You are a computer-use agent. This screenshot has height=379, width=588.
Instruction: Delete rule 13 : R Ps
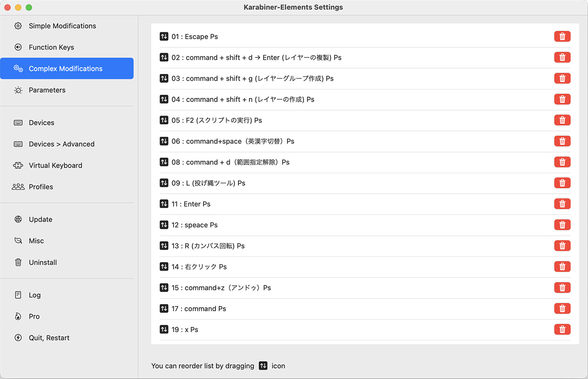pos(562,246)
